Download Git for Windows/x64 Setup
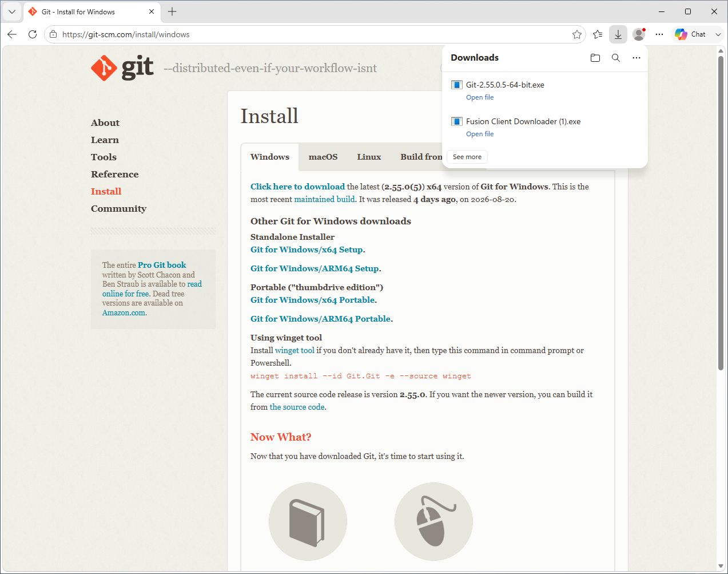Screen dimensions: 728x574 (307, 250)
